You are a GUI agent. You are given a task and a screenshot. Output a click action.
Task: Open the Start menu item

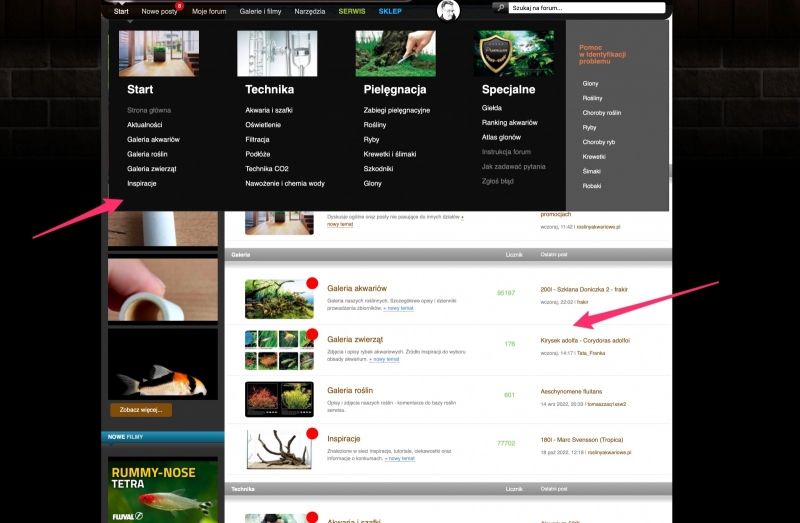pos(121,11)
